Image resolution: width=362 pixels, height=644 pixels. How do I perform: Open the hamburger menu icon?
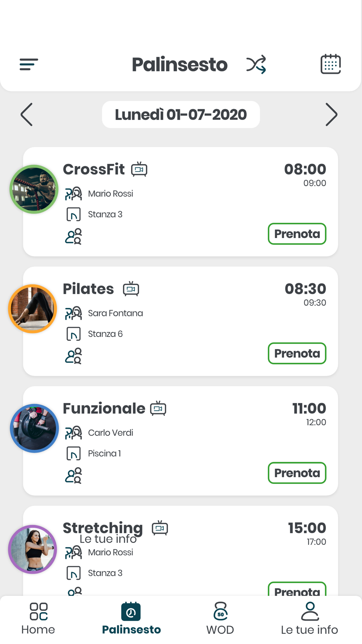pos(29,64)
